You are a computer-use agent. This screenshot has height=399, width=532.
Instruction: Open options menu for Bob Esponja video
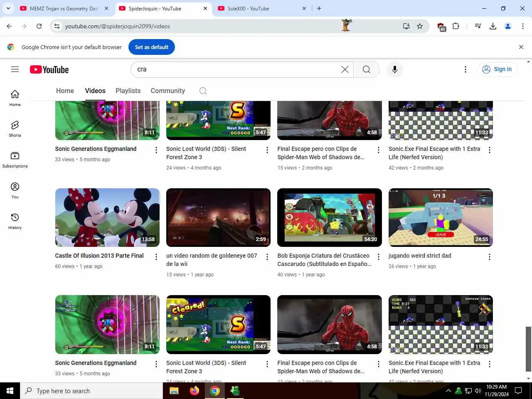(379, 257)
